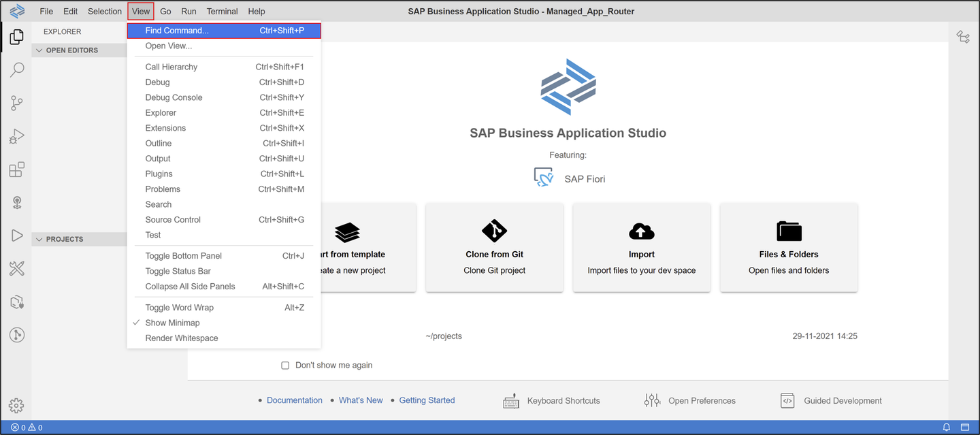Open Source Control branch icon in sidebar
The image size is (980, 435).
[x=17, y=103]
